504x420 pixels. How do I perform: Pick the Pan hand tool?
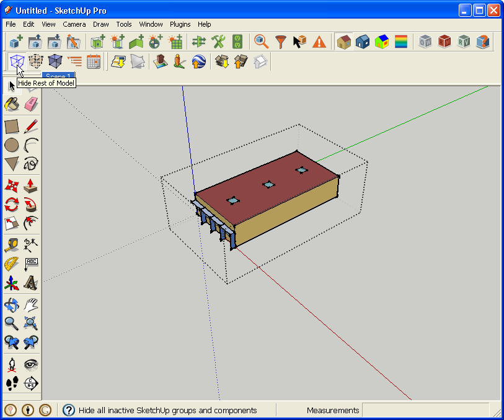pos(31,304)
